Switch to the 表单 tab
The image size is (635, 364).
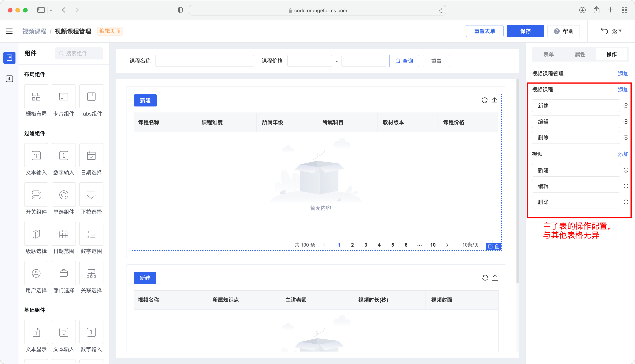point(549,55)
